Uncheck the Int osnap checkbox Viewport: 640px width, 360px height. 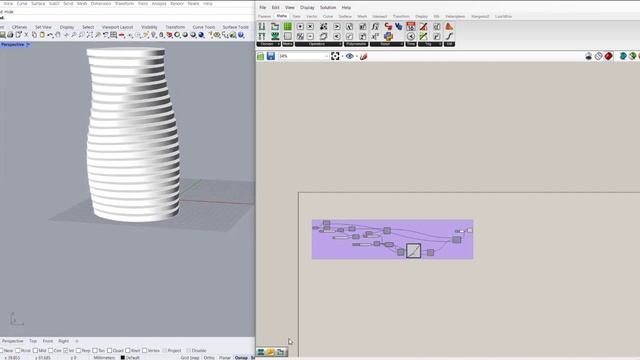[x=65, y=351]
